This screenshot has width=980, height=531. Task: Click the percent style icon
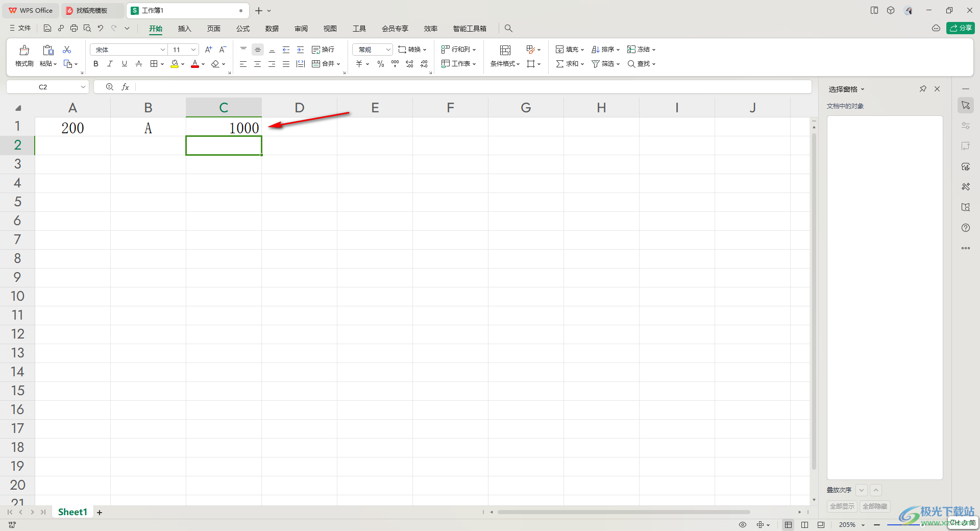[x=381, y=64]
